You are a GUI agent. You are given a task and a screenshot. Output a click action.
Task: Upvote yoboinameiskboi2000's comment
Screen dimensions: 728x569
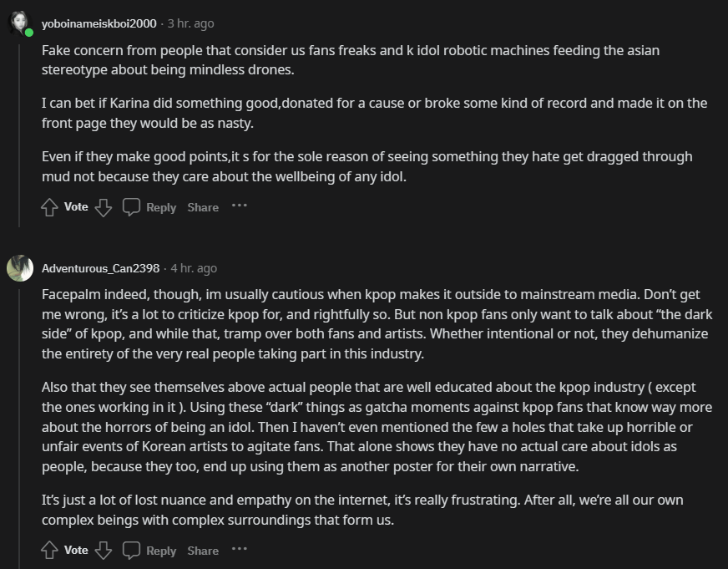point(49,207)
